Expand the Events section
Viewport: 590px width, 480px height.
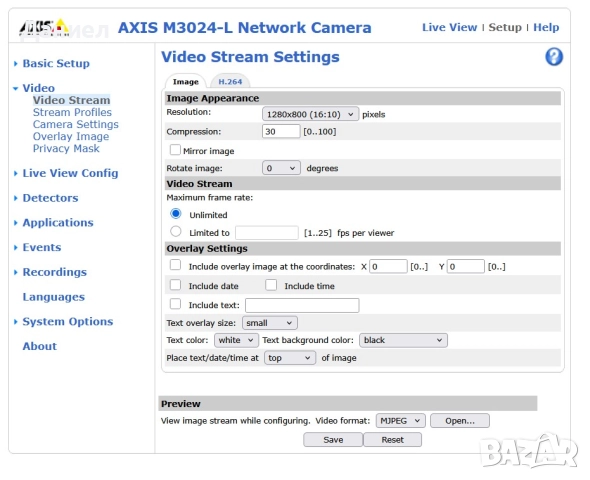point(42,247)
